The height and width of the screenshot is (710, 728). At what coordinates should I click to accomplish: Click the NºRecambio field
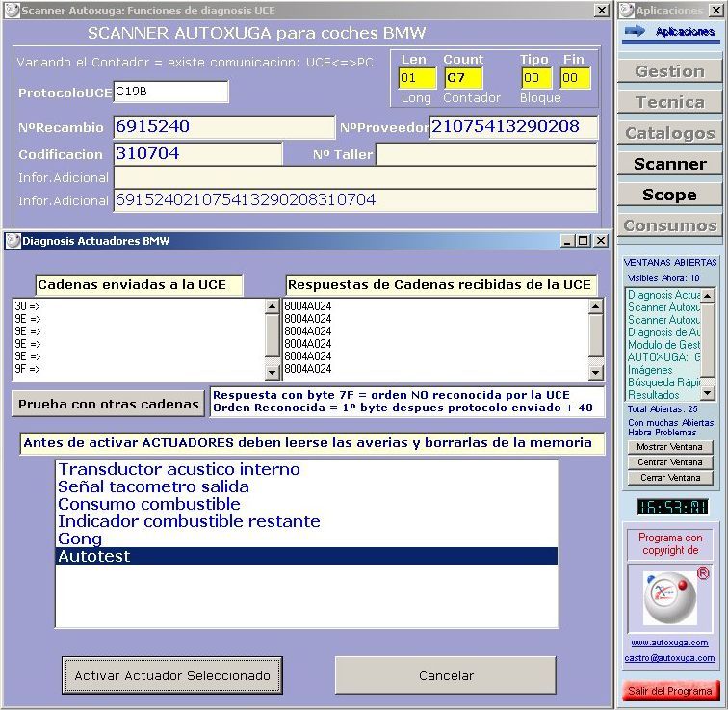point(223,127)
